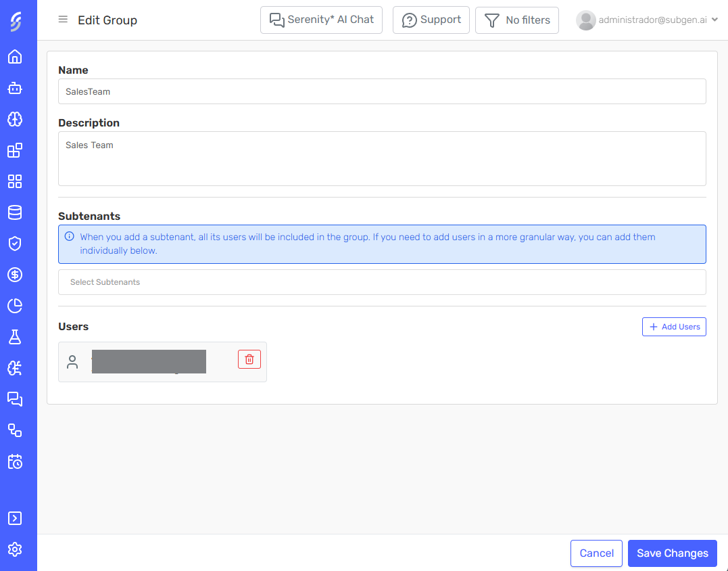
Task: Open the Select Subtenants picker
Action: (x=382, y=281)
